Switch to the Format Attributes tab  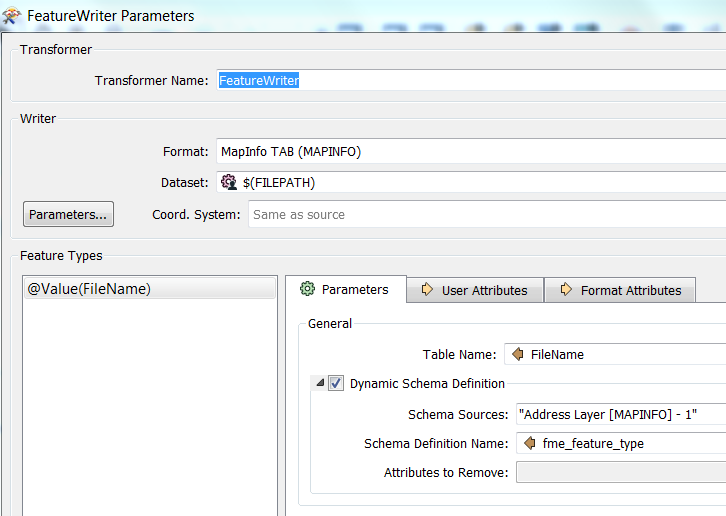(620, 290)
